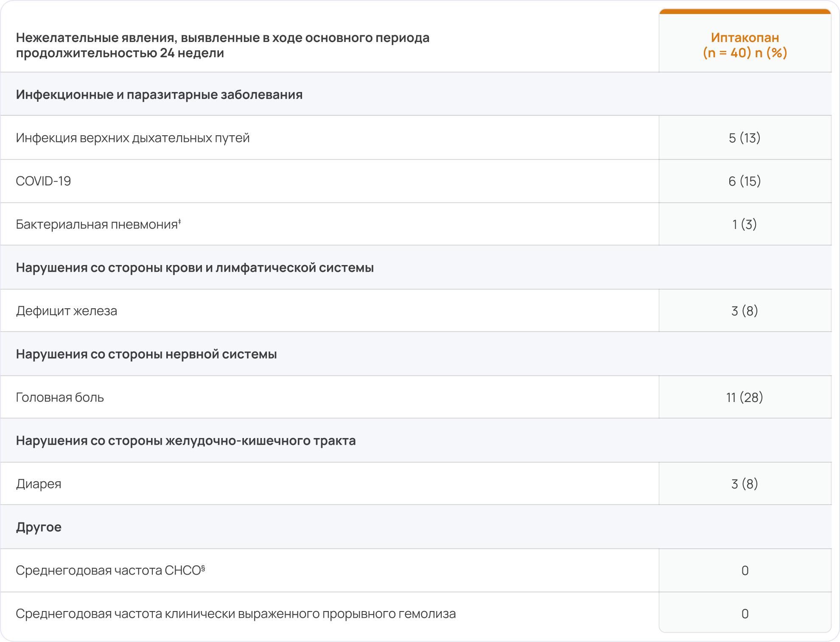Click Среднегодовая частота СНСО footnote marker
This screenshot has height=642, width=840.
point(203,567)
